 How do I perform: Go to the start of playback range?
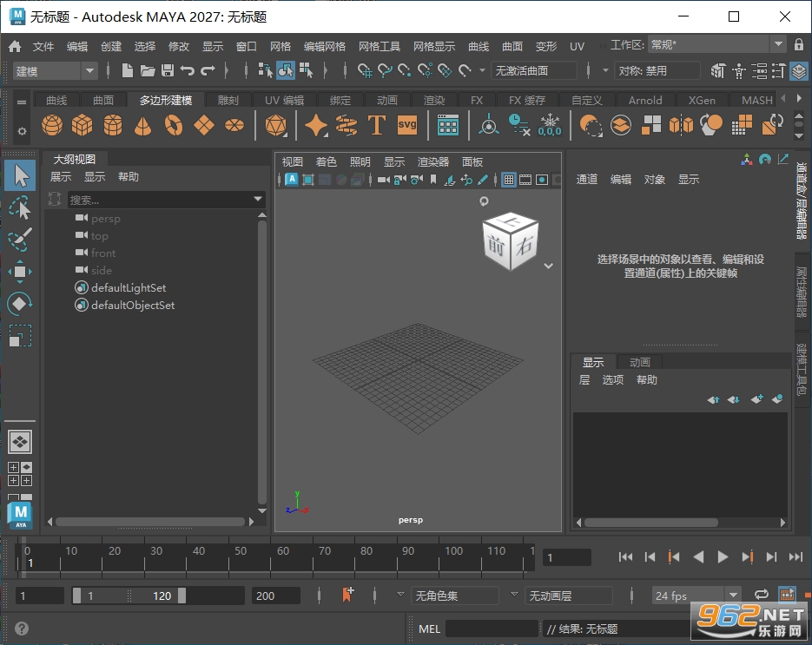(x=625, y=557)
